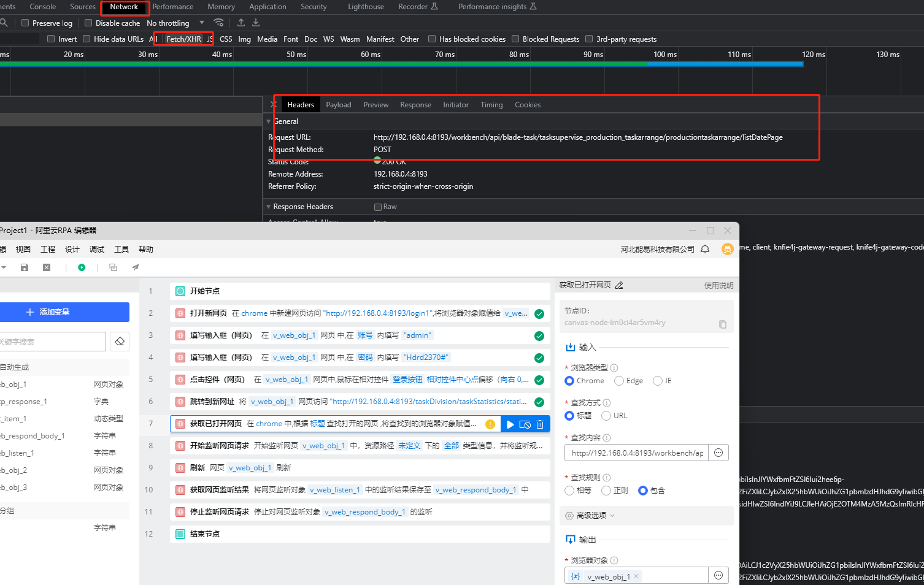Click the 50 ms mark on the network timeline
The image size is (924, 585).
[296, 55]
